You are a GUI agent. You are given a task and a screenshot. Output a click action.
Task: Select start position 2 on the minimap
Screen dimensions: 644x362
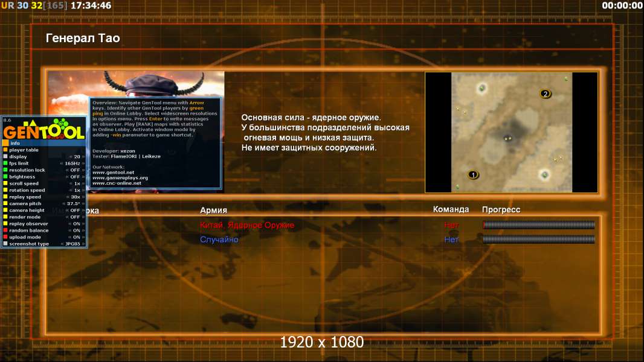[x=546, y=94]
